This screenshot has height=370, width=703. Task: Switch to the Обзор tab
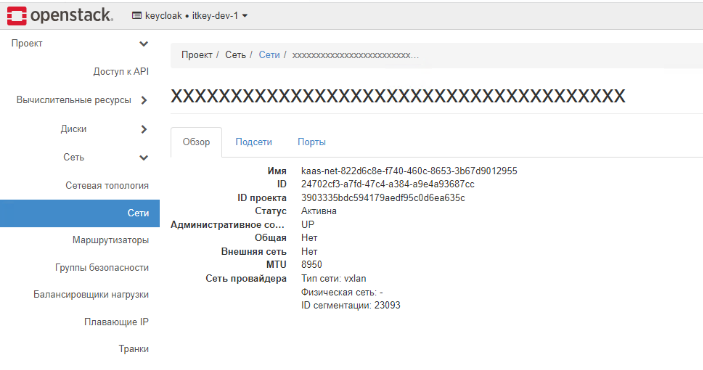point(196,142)
